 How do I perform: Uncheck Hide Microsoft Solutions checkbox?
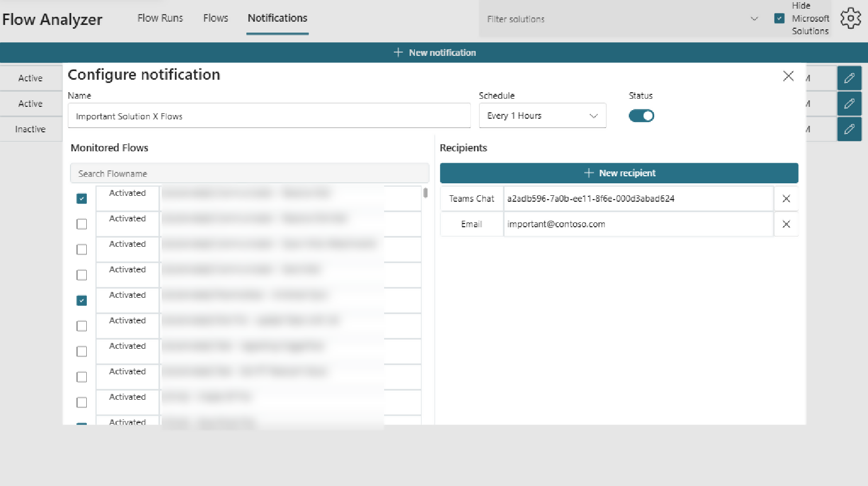[780, 18]
